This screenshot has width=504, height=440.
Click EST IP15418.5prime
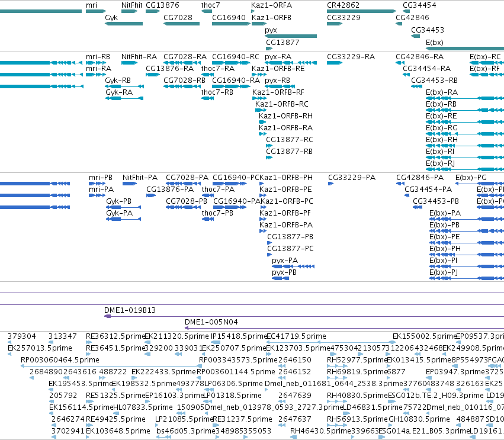(238, 336)
